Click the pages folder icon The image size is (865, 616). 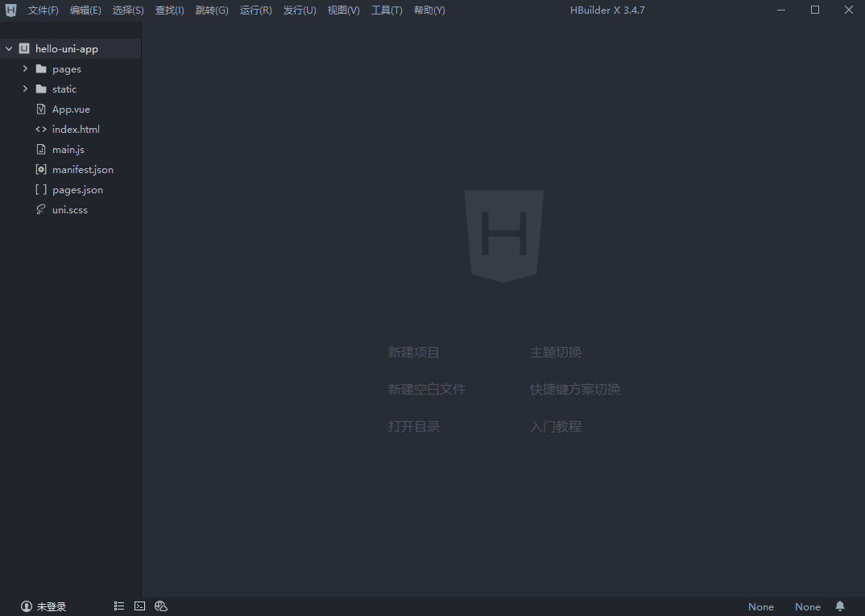pos(41,69)
